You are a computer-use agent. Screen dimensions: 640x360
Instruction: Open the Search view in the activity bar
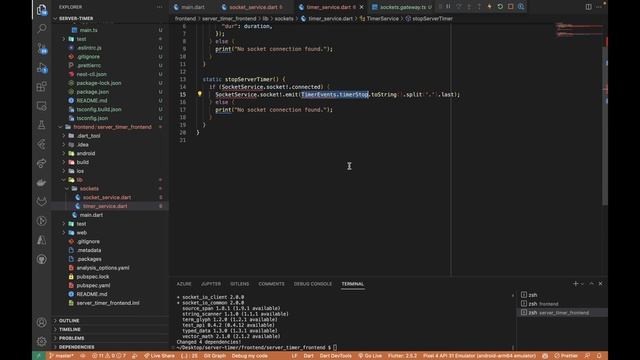point(42,28)
